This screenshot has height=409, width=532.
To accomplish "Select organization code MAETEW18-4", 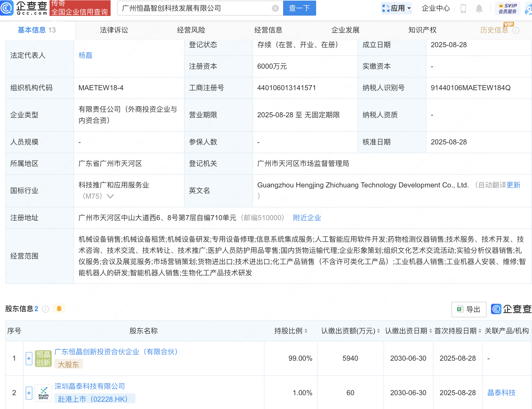I will tap(101, 88).
